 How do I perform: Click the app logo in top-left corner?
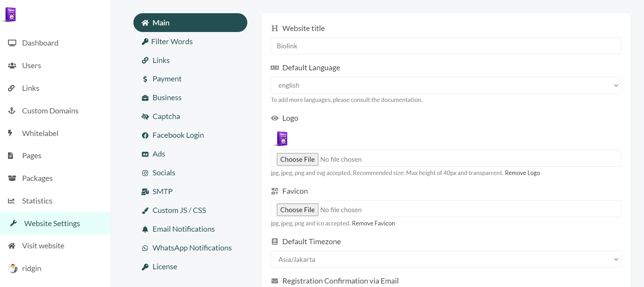coord(11,15)
